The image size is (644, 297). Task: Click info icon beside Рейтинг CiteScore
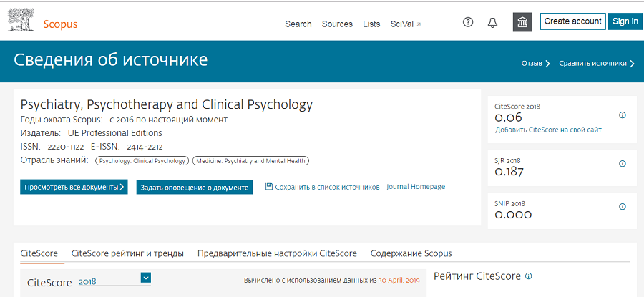pos(529,276)
